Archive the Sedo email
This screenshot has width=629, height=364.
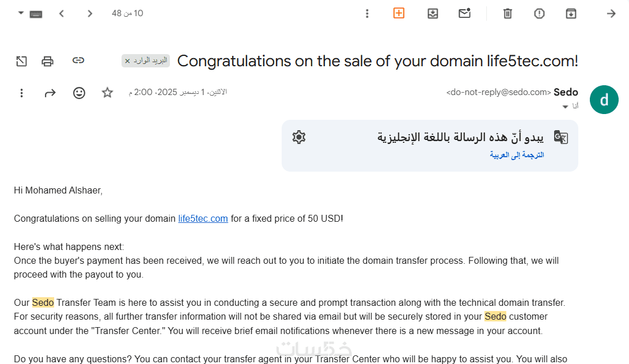point(571,13)
